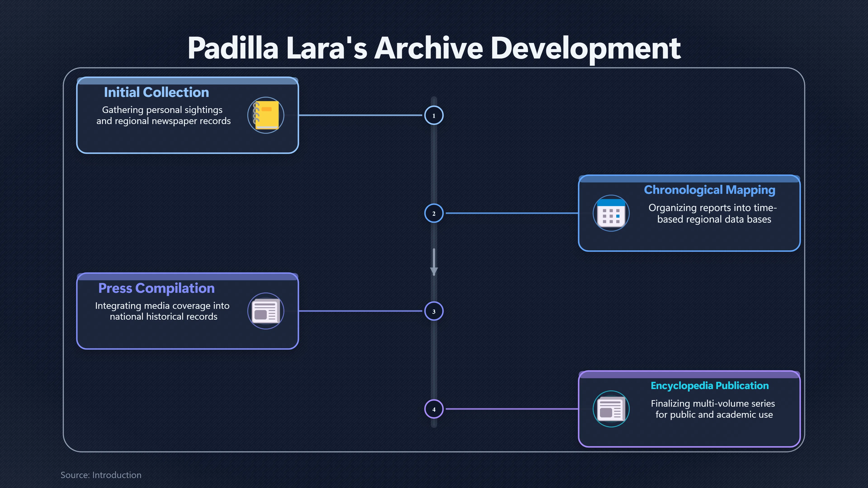The width and height of the screenshot is (868, 488).
Task: Select timeline marker number 1
Action: 434,115
